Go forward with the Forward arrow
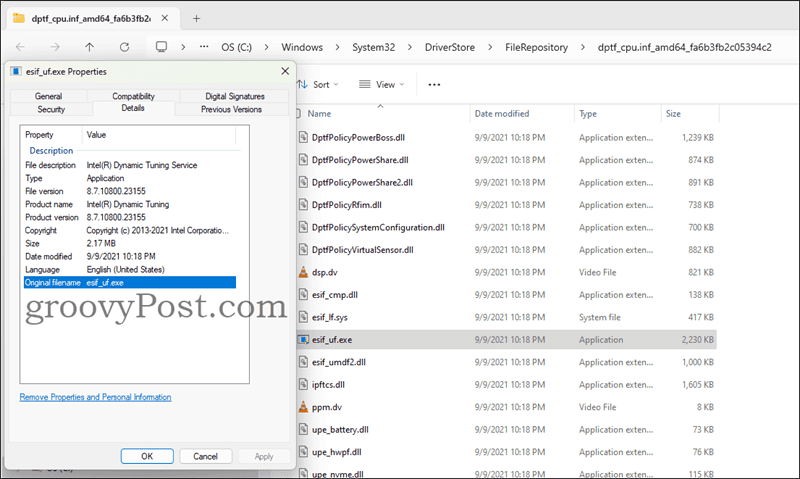 [x=55, y=47]
